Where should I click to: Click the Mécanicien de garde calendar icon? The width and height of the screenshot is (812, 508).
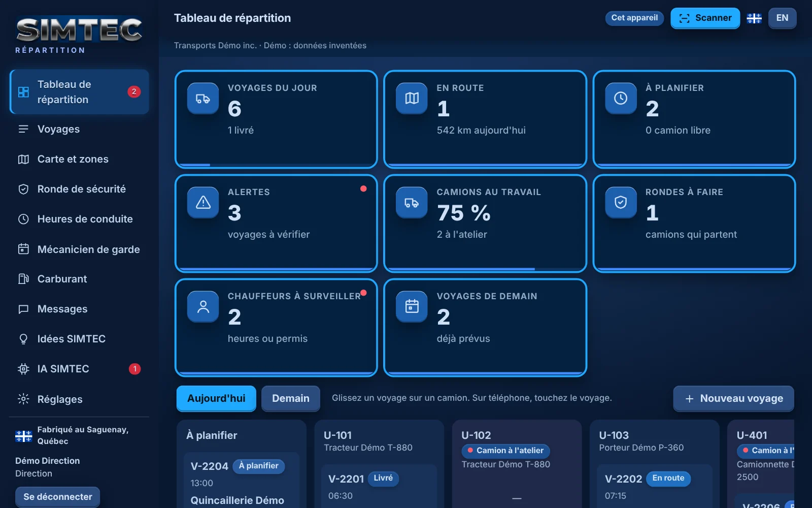[x=23, y=249]
